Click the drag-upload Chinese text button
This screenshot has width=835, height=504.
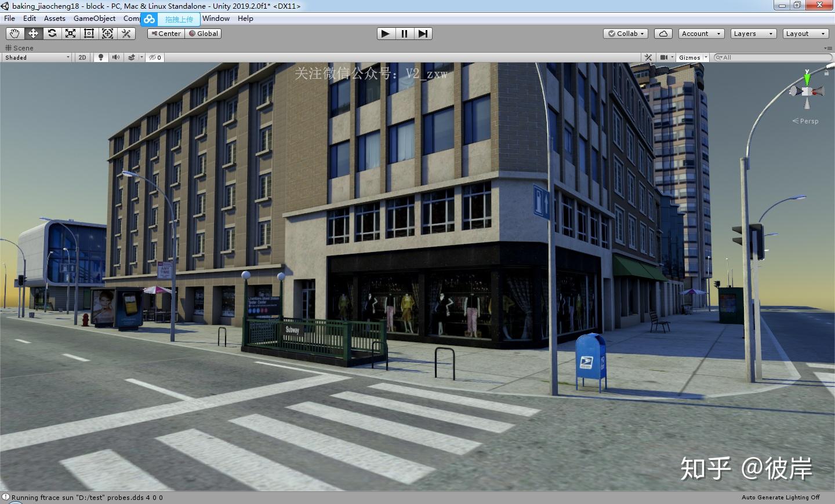(179, 19)
